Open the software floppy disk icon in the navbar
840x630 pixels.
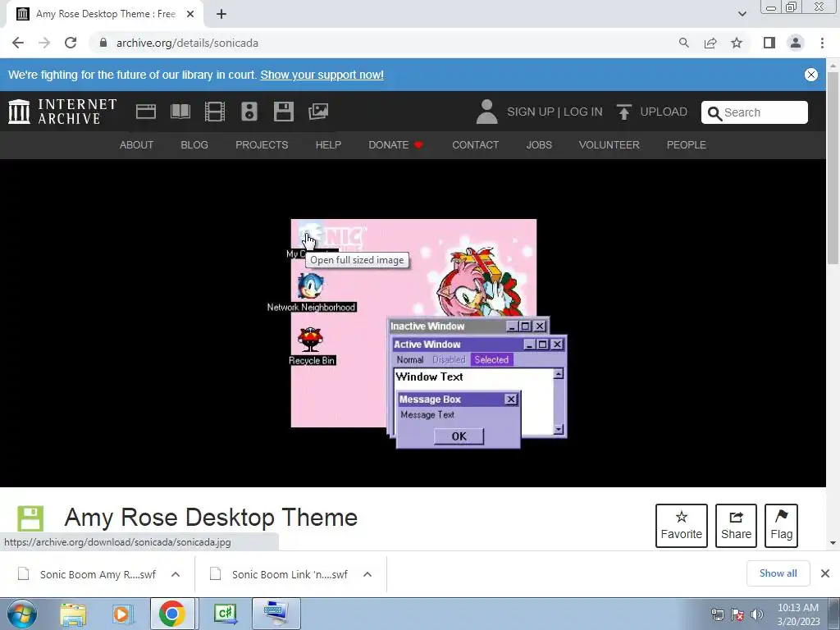(283, 112)
